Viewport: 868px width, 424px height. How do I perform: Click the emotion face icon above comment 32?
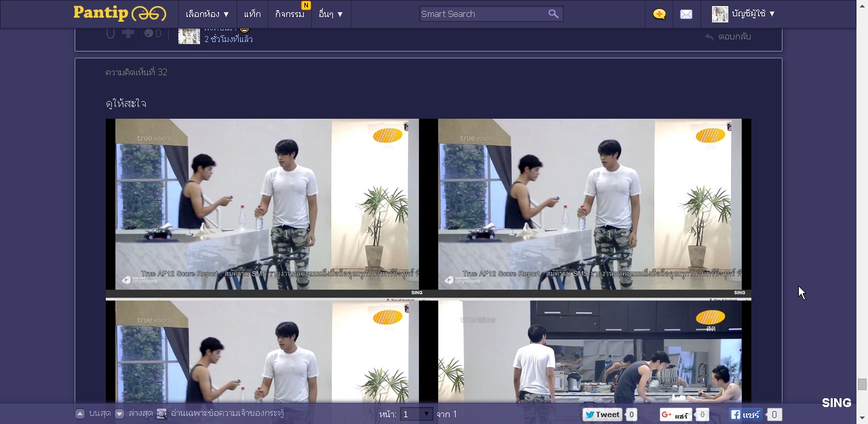tap(149, 33)
